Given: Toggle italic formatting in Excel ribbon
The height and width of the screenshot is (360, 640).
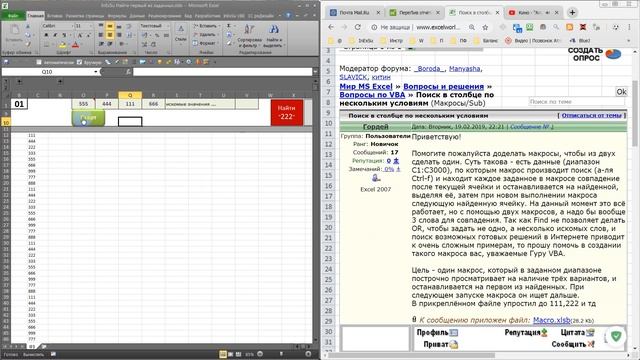Looking at the screenshot, I should tap(55, 36).
